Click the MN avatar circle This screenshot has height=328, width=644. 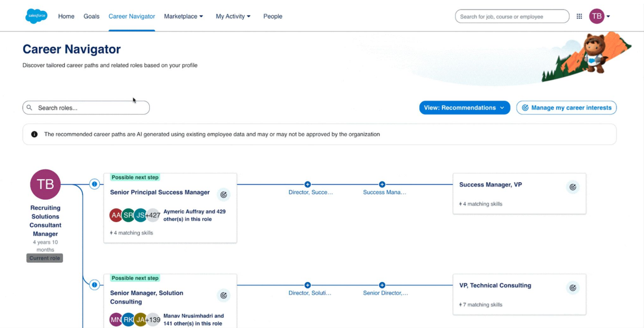point(116,319)
